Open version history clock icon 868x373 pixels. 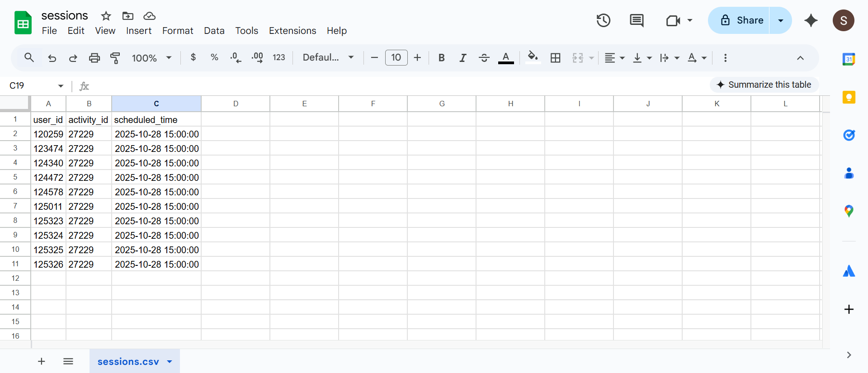(x=603, y=20)
